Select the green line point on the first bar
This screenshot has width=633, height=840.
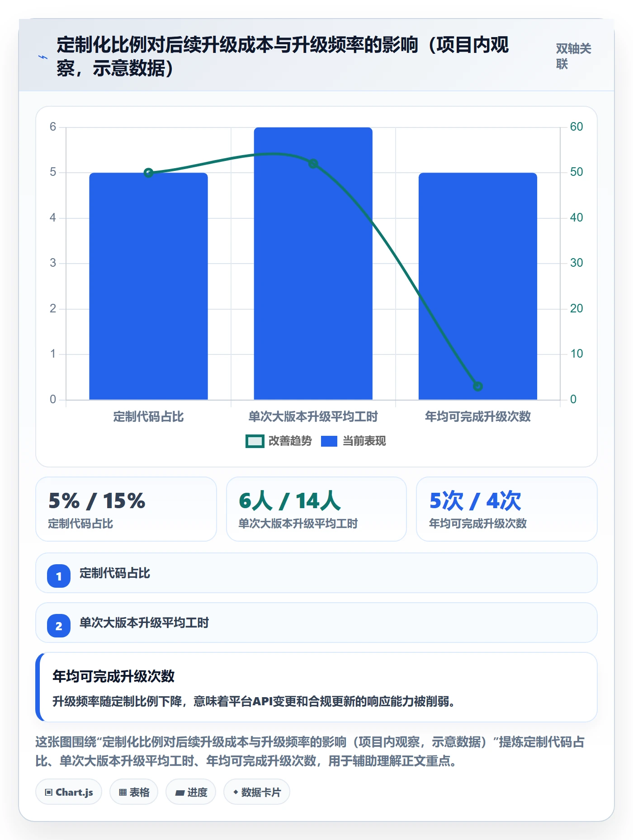(148, 173)
